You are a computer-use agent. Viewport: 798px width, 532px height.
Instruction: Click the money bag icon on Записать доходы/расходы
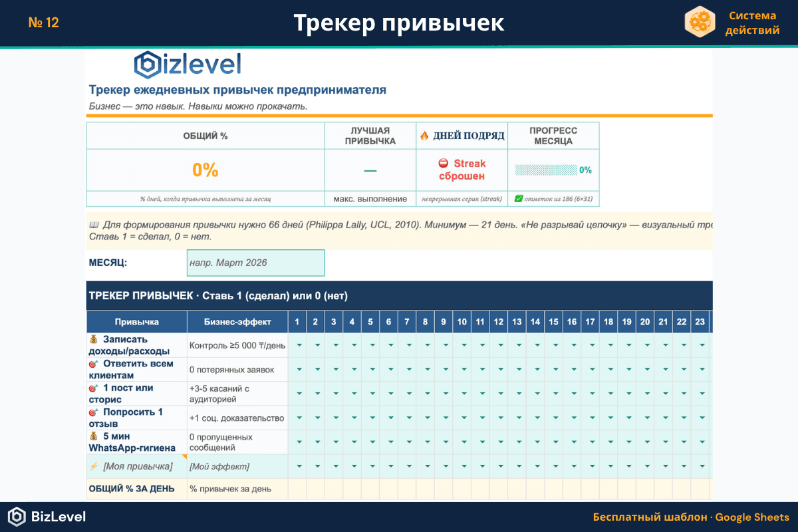(93, 338)
